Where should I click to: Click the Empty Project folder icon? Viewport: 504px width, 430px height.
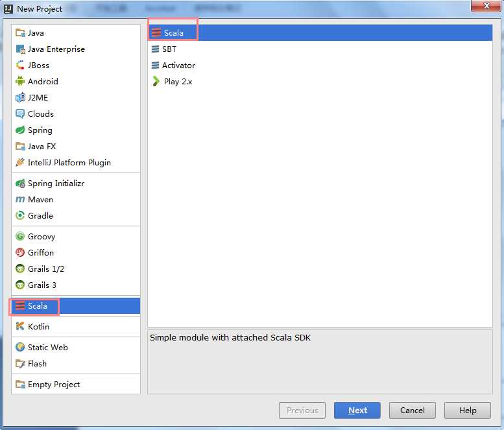pyautogui.click(x=20, y=385)
